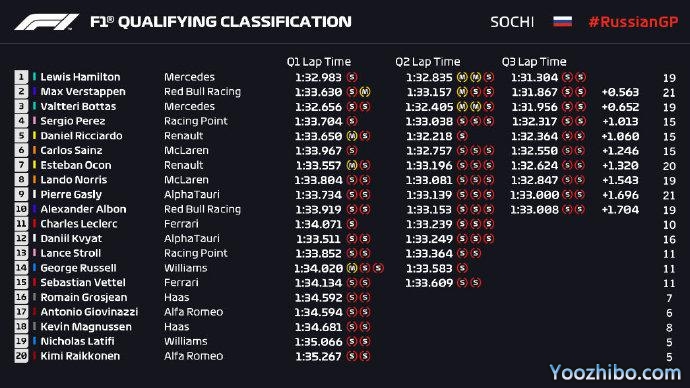Screen dimensions: 690x388
Task: Click Ricciardo's Q2 soft tyre icon
Action: pos(462,136)
